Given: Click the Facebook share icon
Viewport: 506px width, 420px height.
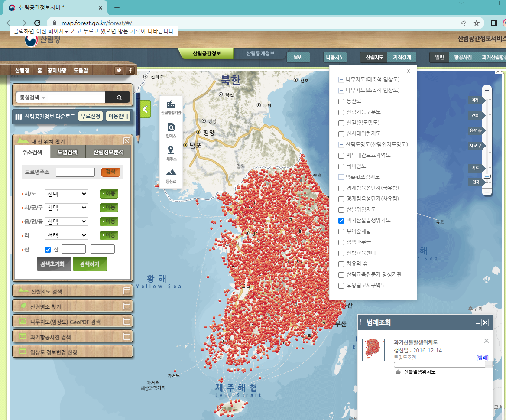Looking at the screenshot, I should (x=130, y=70).
